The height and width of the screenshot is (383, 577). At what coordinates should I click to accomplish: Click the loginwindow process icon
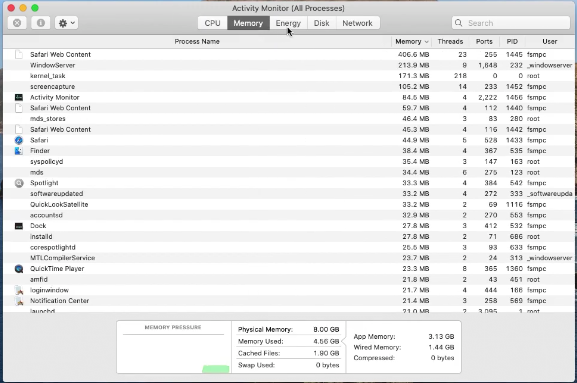tap(19, 290)
